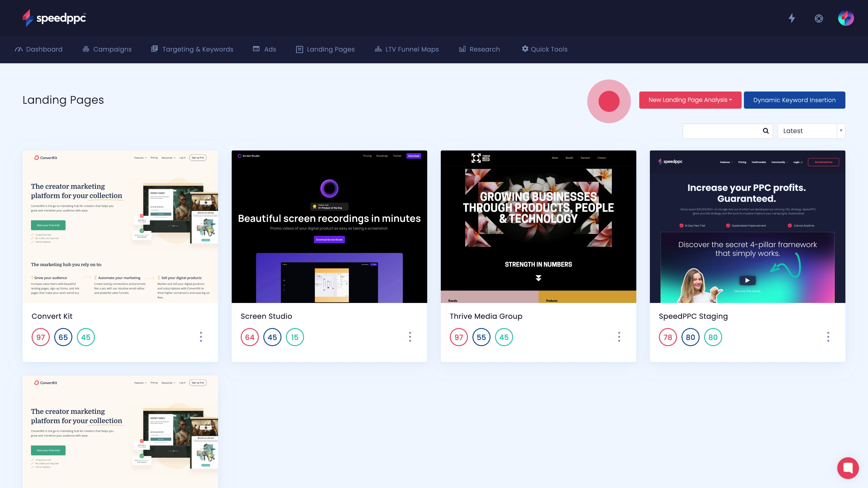Open the chat support bubble

[848, 468]
